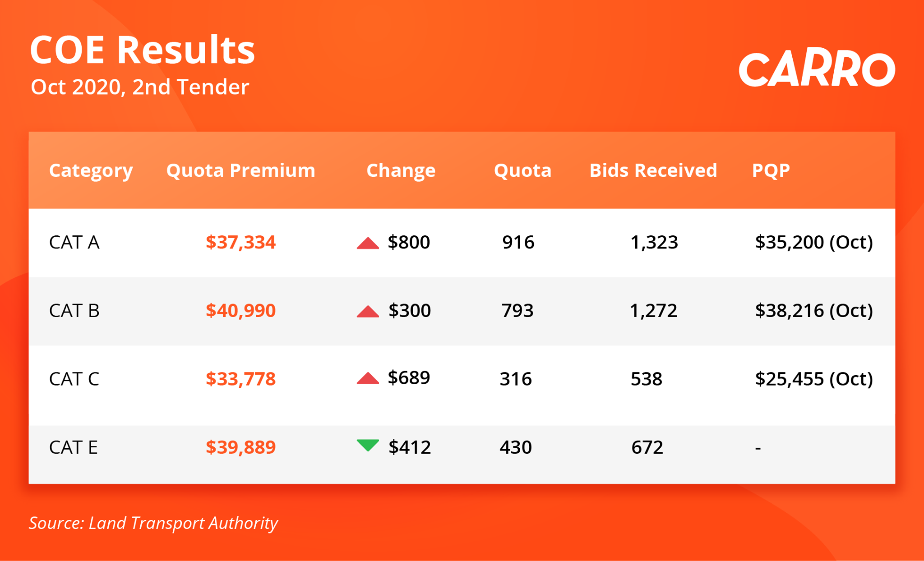This screenshot has width=924, height=561.
Task: Click the Source: Land Transport Authority text
Action: [153, 523]
